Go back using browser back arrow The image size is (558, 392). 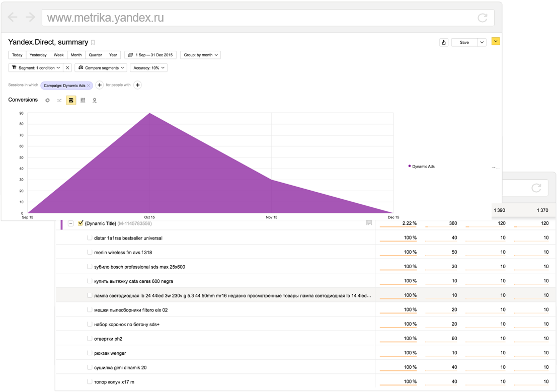[x=13, y=17]
